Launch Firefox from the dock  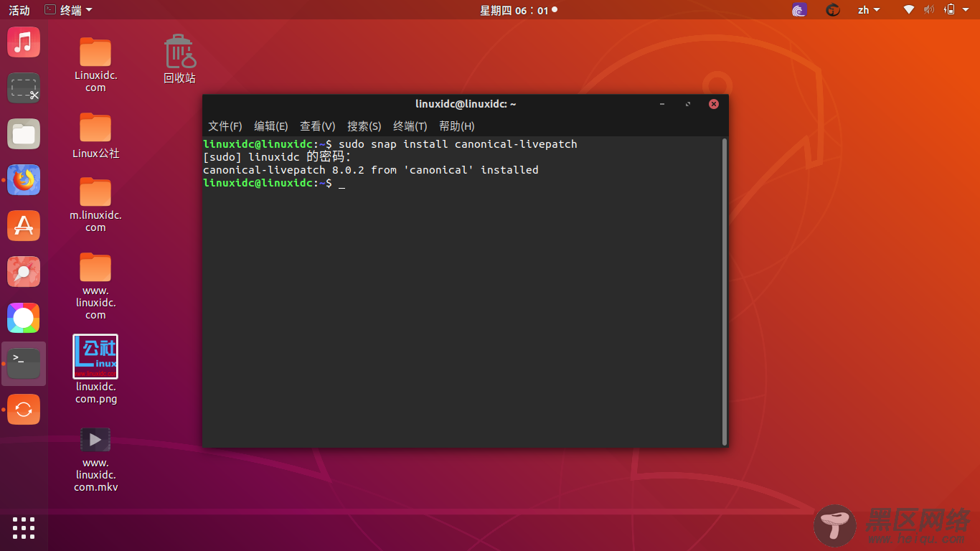pos(24,180)
